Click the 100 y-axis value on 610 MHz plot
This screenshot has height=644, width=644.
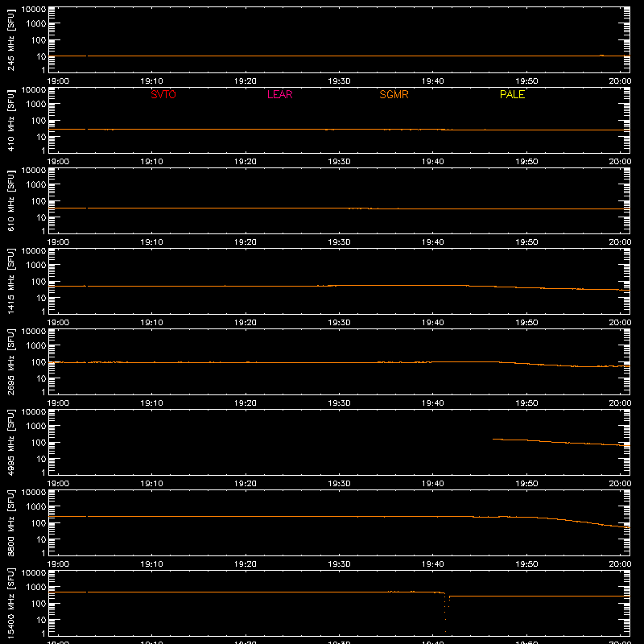(x=39, y=201)
